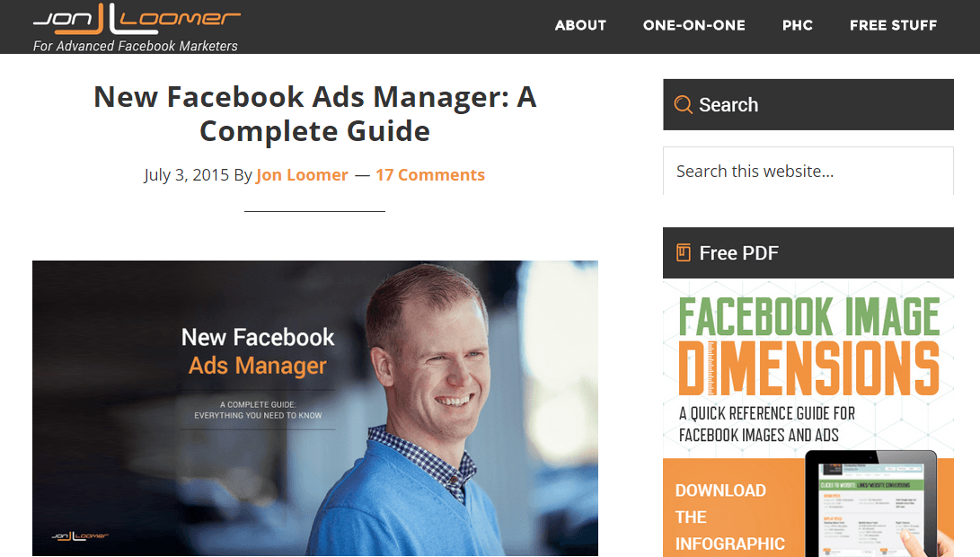Click the Search widget header bar
Image resolution: width=980 pixels, height=557 pixels.
click(x=808, y=104)
